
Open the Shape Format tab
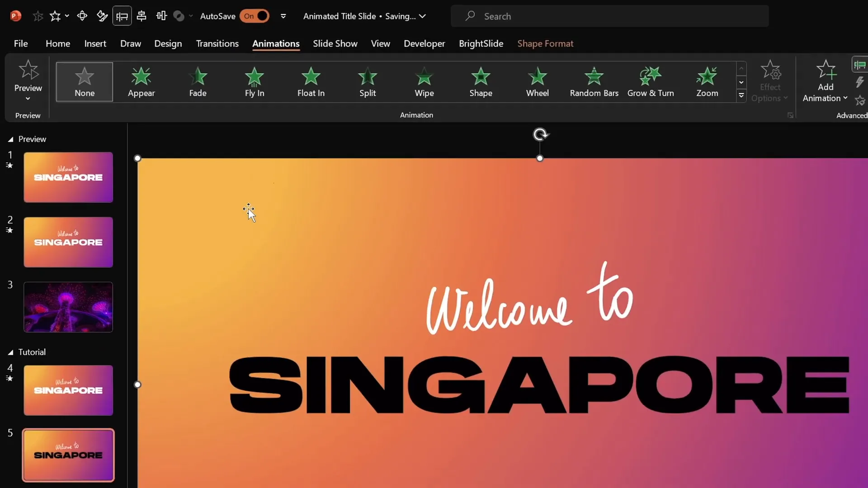click(x=545, y=43)
